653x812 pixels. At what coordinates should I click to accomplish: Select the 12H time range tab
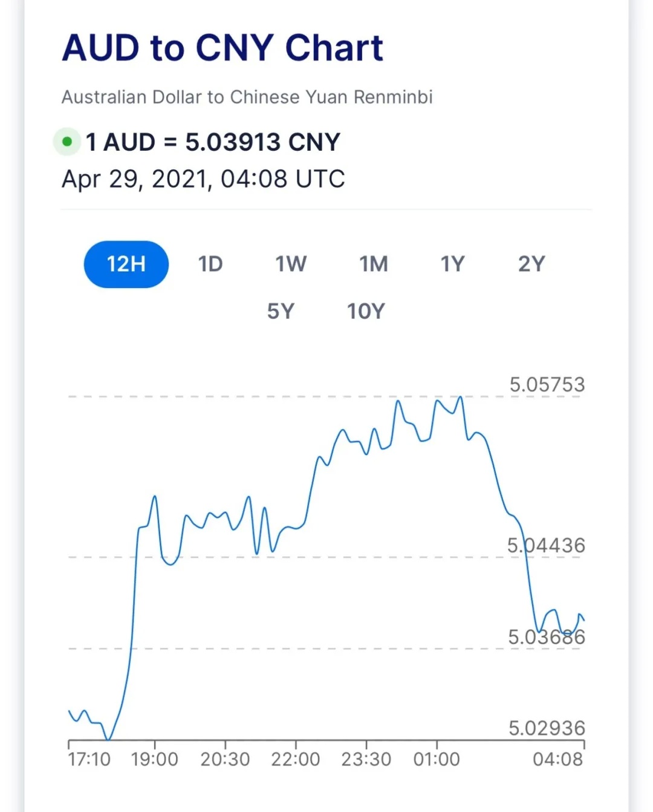pos(126,264)
